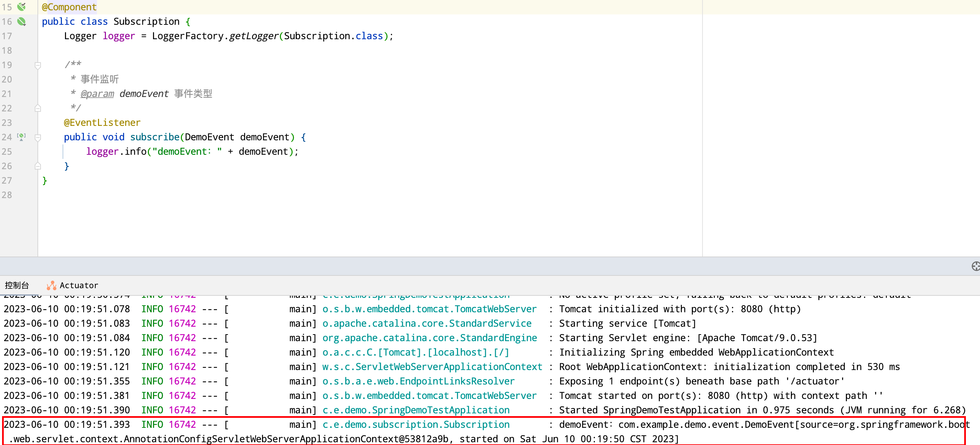Click the DemoEvent parameter type on line 24
This screenshot has width=980, height=445.
210,137
